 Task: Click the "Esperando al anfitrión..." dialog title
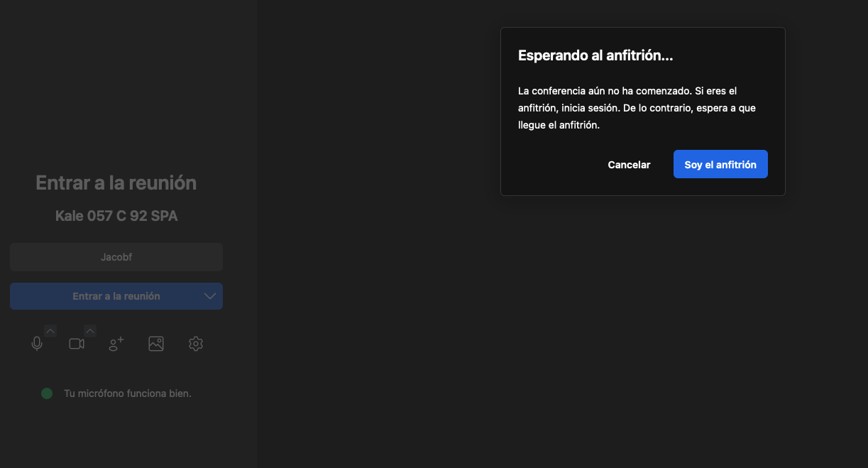pyautogui.click(x=595, y=56)
